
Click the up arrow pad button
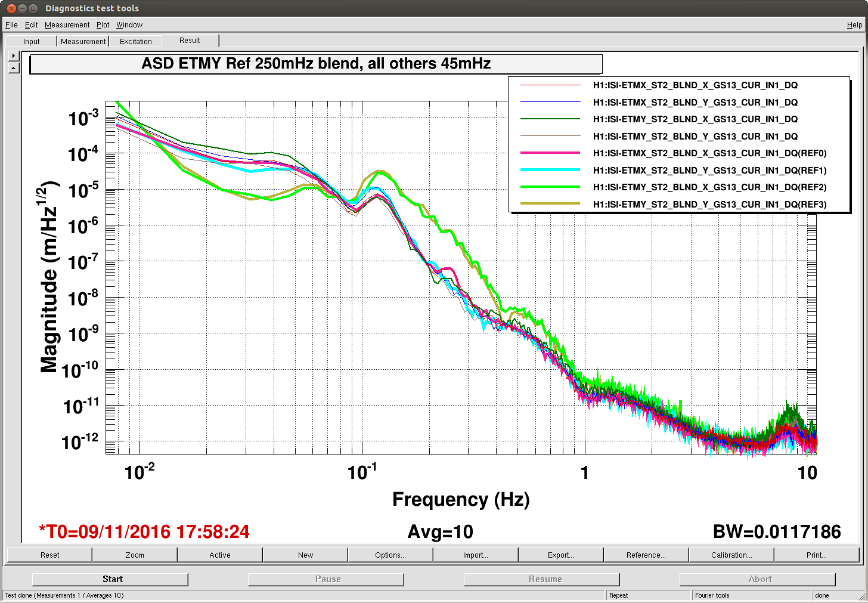[x=14, y=68]
